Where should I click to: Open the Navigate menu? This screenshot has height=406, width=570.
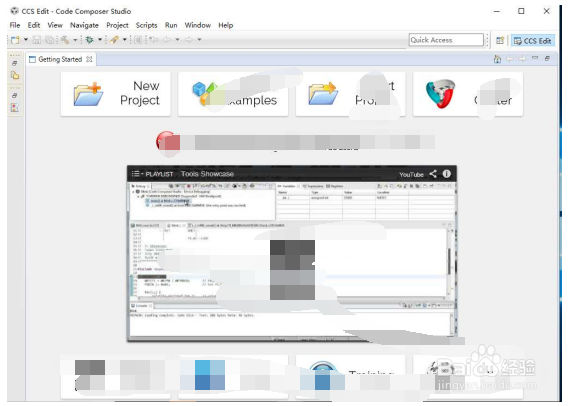coord(84,25)
